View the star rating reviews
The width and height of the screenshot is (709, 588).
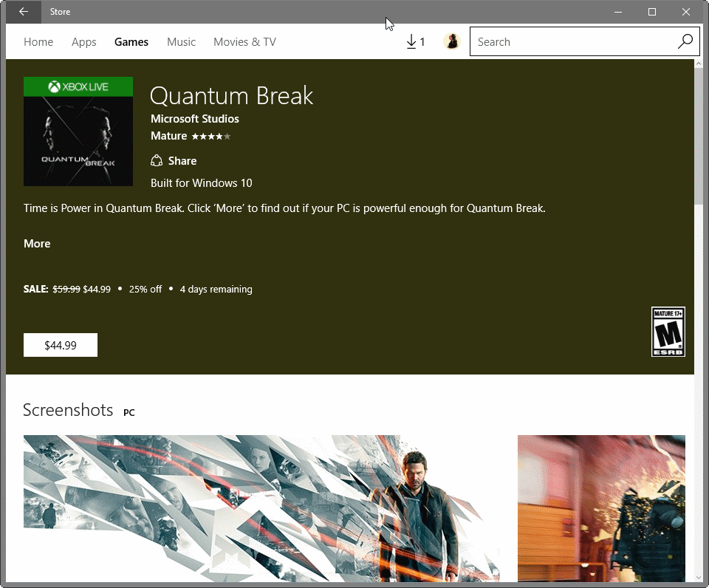211,136
